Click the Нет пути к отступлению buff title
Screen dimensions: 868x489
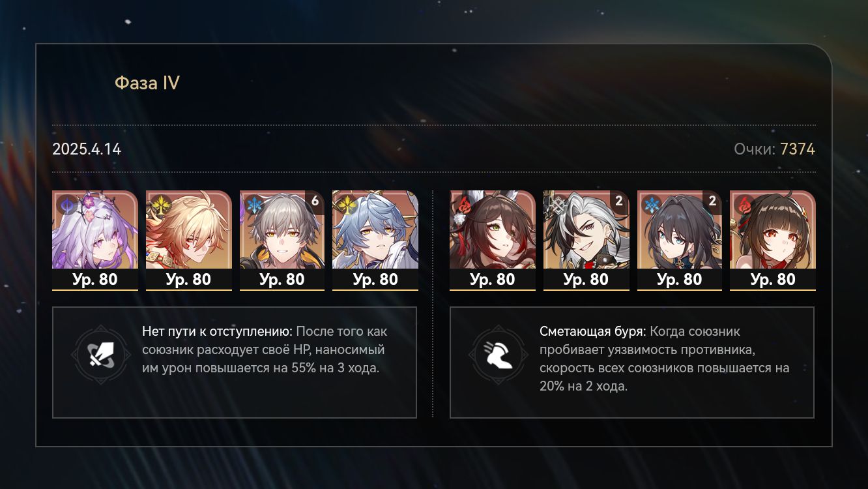click(217, 331)
